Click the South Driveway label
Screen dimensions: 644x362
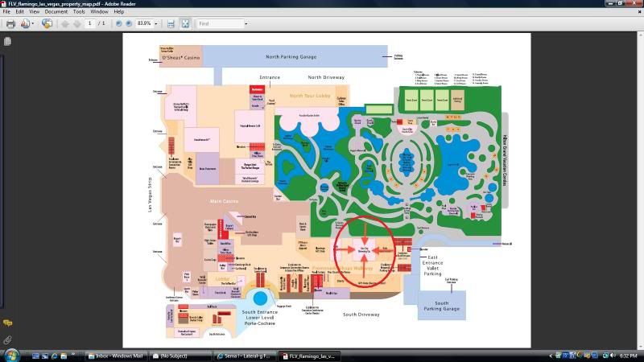click(x=361, y=315)
